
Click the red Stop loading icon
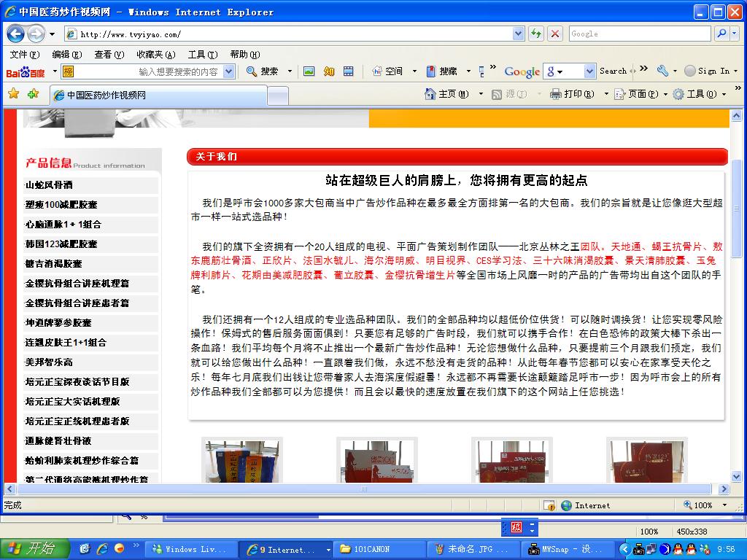tap(555, 34)
